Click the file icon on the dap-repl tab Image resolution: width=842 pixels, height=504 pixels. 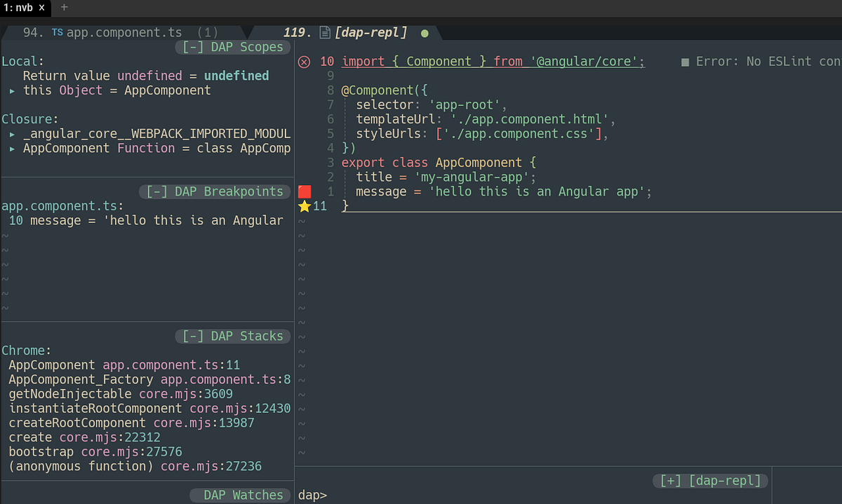(324, 32)
